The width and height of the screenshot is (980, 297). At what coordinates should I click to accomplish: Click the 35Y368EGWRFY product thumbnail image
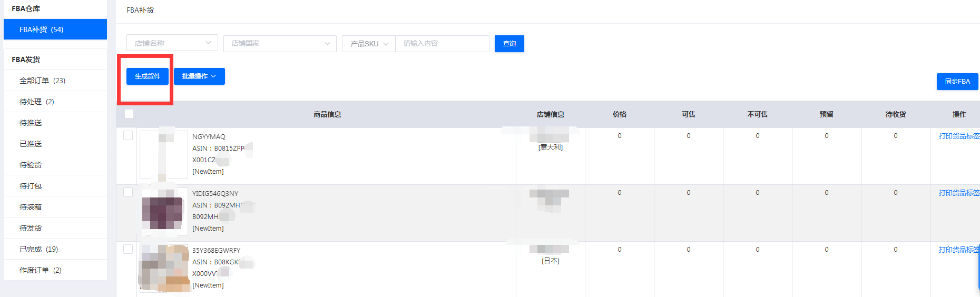point(164,268)
